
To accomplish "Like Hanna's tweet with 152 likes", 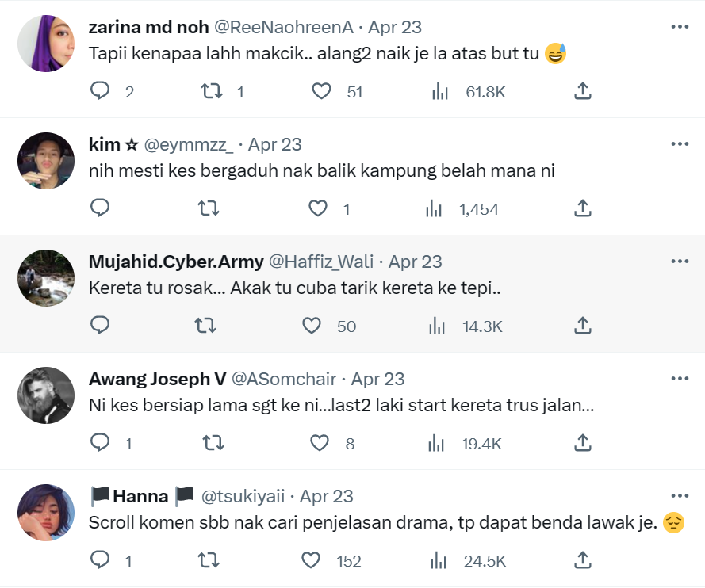I will pyautogui.click(x=312, y=560).
